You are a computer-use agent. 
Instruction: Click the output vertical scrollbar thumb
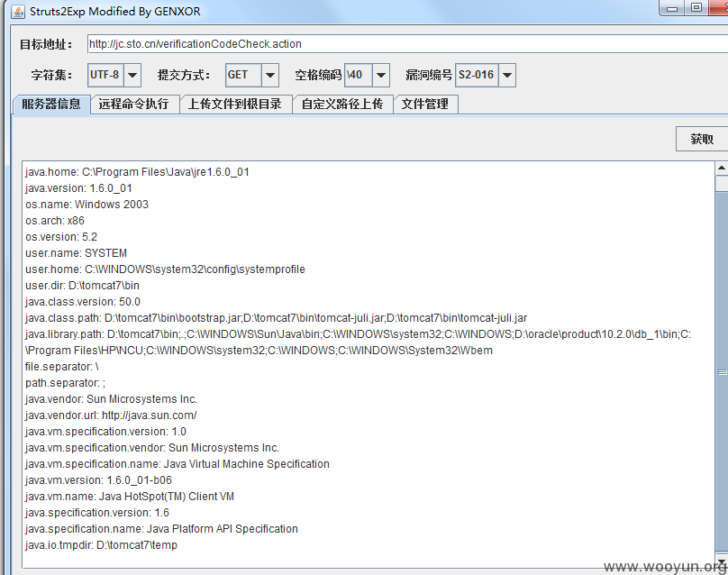[x=722, y=371]
